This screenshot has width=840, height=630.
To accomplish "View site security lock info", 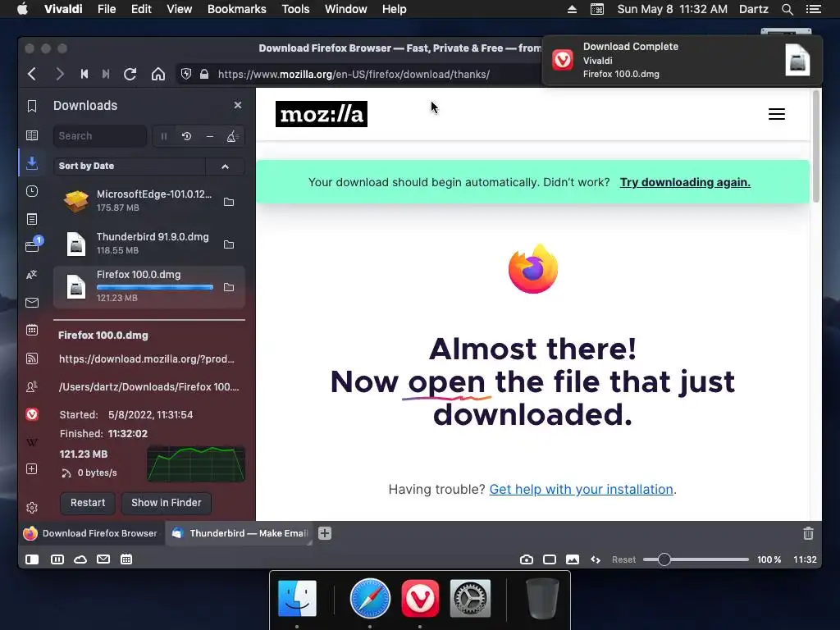I will click(204, 74).
